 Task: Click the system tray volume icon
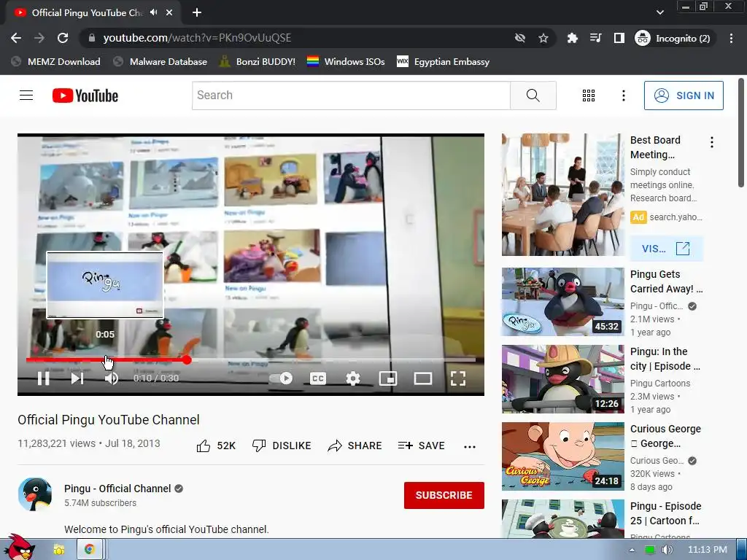[x=667, y=550]
